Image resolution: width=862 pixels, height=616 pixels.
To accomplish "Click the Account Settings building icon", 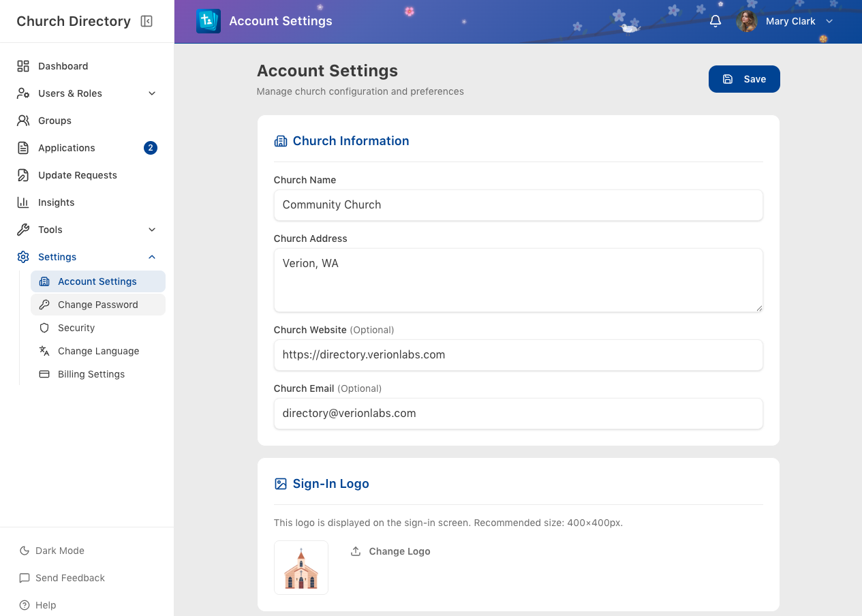I will pyautogui.click(x=44, y=281).
